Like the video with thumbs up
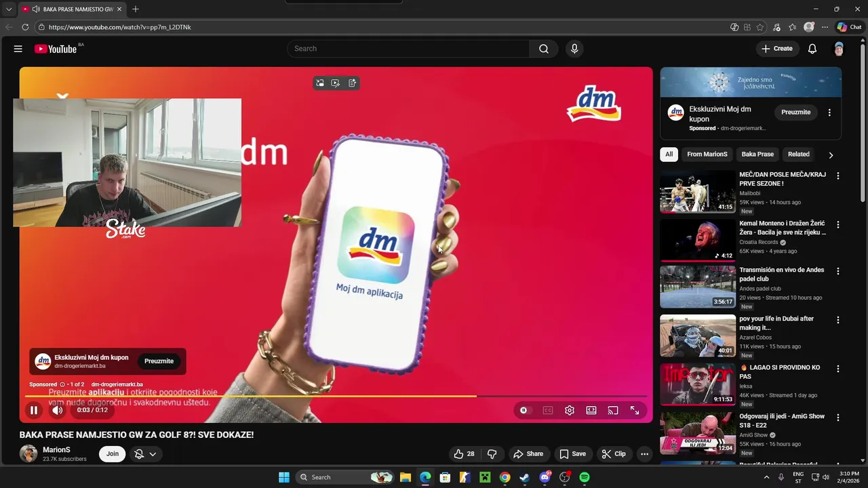The height and width of the screenshot is (488, 868). (x=465, y=454)
